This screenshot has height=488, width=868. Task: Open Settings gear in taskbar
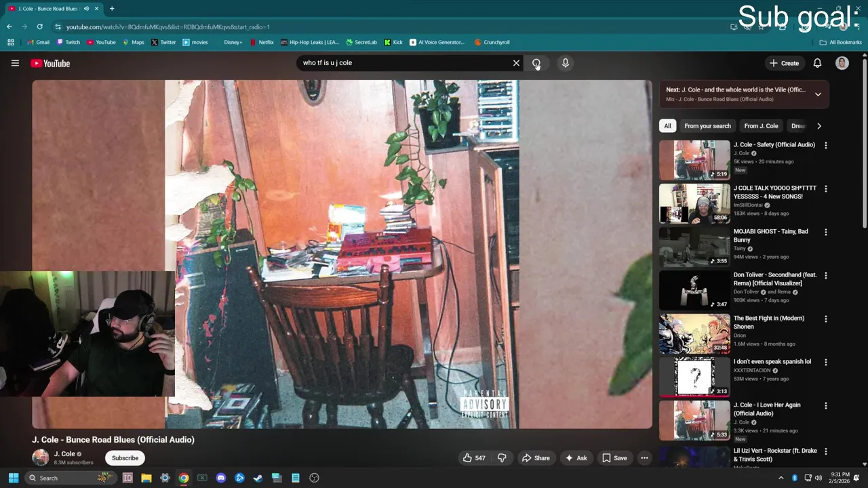pyautogui.click(x=165, y=478)
